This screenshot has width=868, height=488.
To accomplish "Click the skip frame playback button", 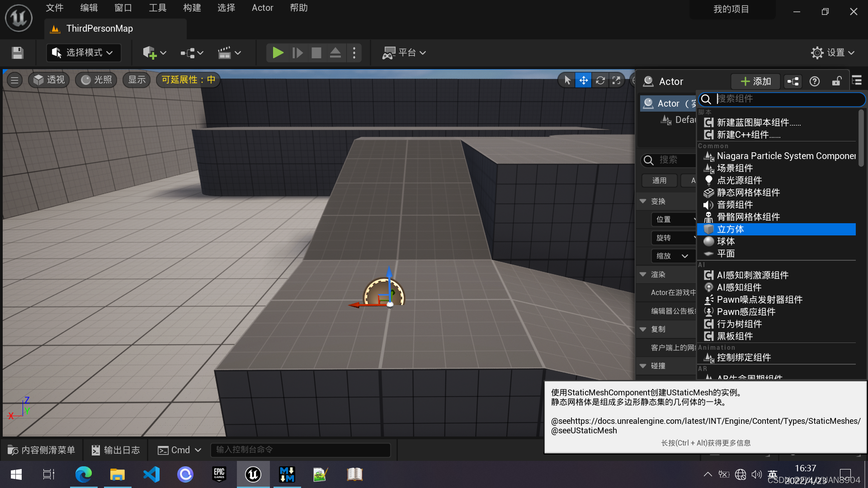I will (x=297, y=53).
